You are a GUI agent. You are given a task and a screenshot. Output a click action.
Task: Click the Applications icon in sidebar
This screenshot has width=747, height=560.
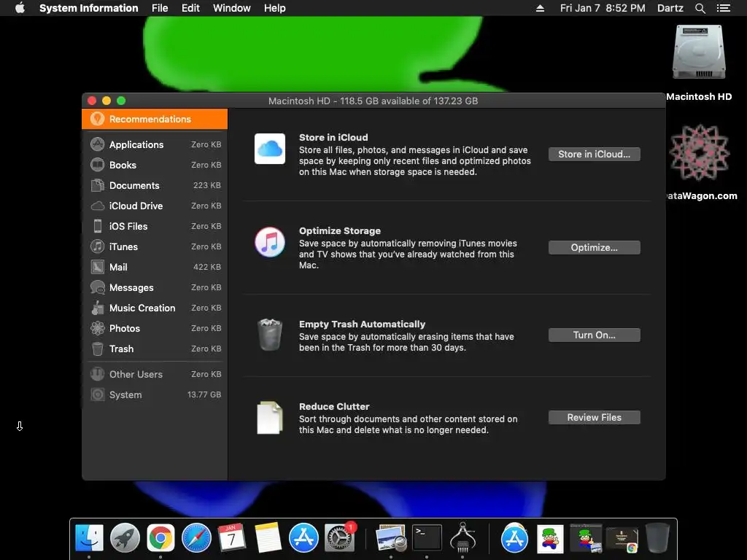click(98, 144)
